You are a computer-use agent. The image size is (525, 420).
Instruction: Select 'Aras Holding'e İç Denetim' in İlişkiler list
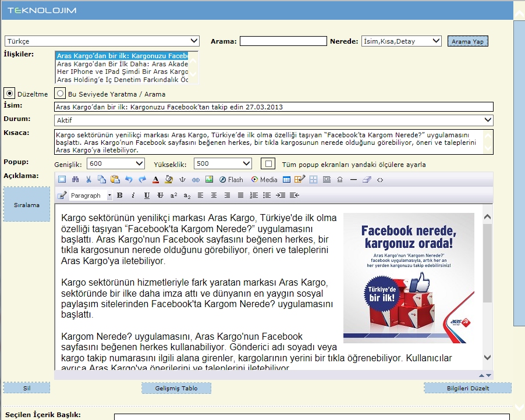click(x=122, y=80)
